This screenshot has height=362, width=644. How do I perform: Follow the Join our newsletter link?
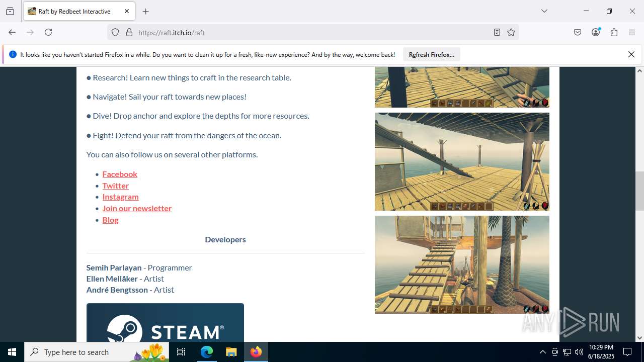pyautogui.click(x=137, y=208)
